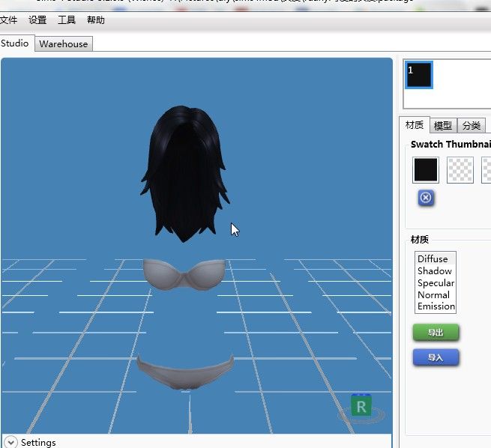This screenshot has height=448, width=491.
Task: Select Shadow in the texture list
Action: 436,271
